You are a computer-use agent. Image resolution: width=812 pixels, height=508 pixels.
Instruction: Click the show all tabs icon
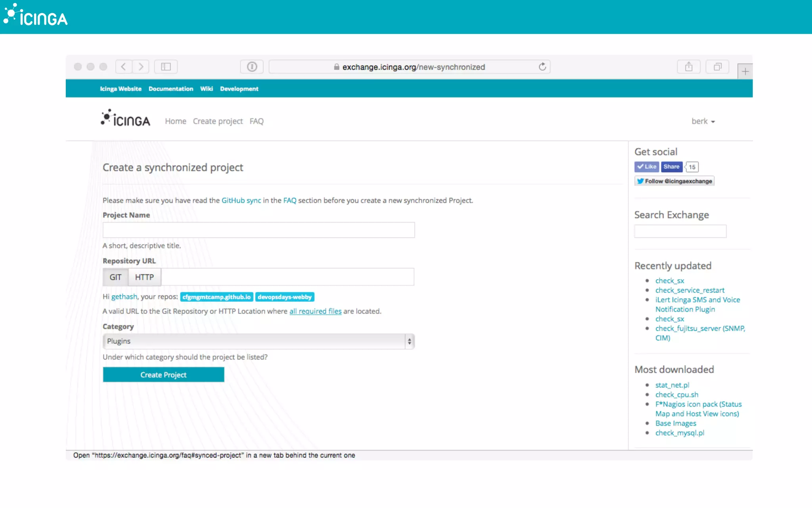[717, 67]
